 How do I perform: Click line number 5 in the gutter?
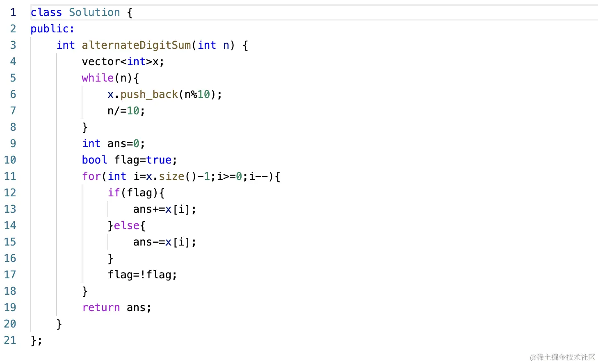(x=13, y=78)
